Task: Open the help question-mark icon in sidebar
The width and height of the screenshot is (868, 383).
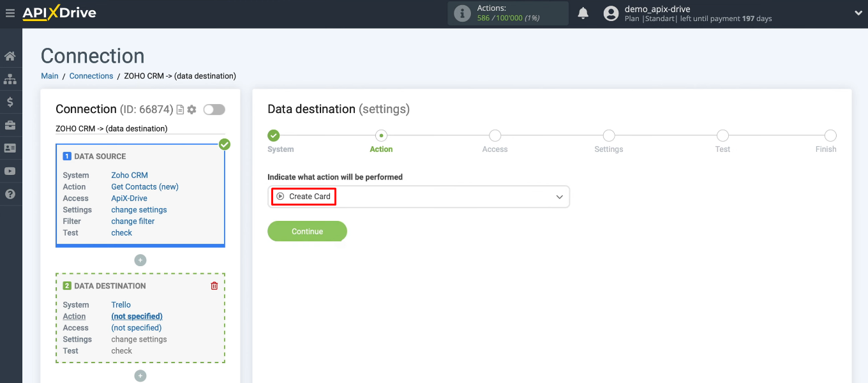Action: (x=10, y=194)
